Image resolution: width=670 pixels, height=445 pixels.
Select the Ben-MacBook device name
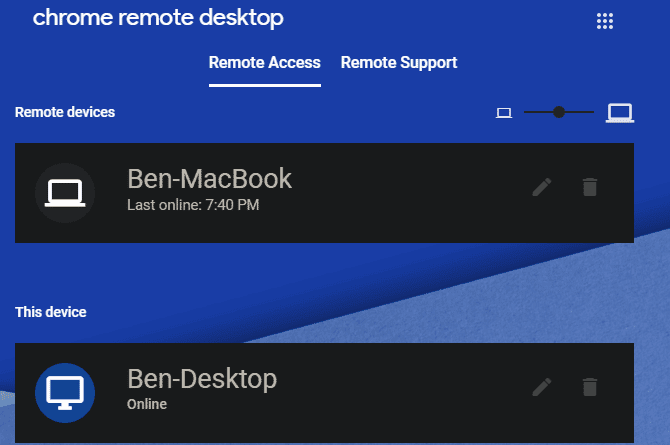210,179
